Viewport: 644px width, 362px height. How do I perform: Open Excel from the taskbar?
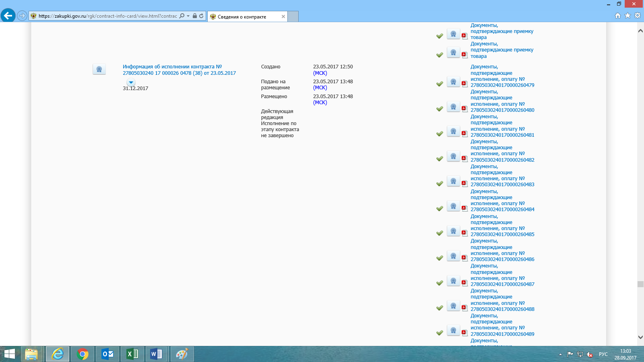tap(132, 354)
